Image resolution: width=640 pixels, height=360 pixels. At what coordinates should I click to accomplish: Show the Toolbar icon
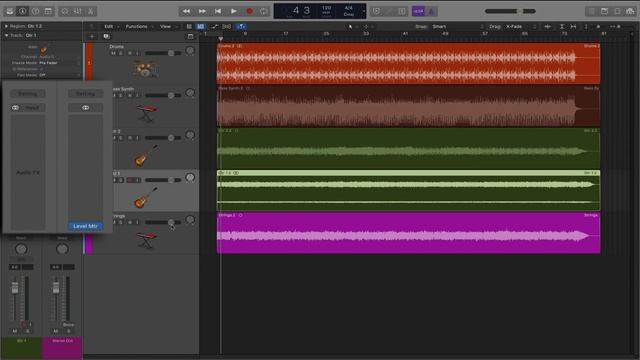(49, 11)
